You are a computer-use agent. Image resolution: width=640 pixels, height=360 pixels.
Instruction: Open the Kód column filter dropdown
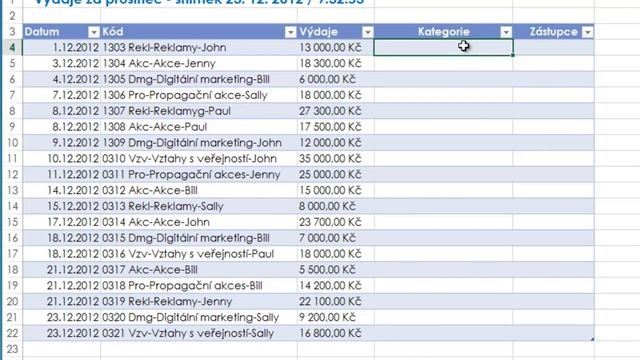[x=291, y=32]
